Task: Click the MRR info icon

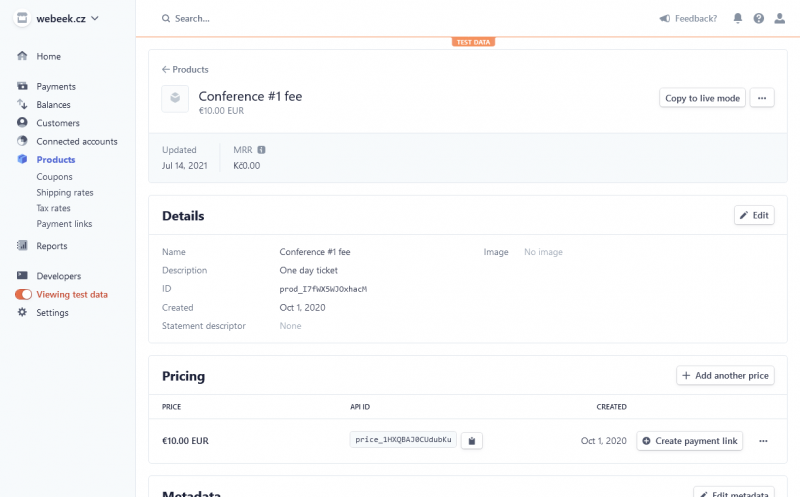Action: (x=261, y=150)
